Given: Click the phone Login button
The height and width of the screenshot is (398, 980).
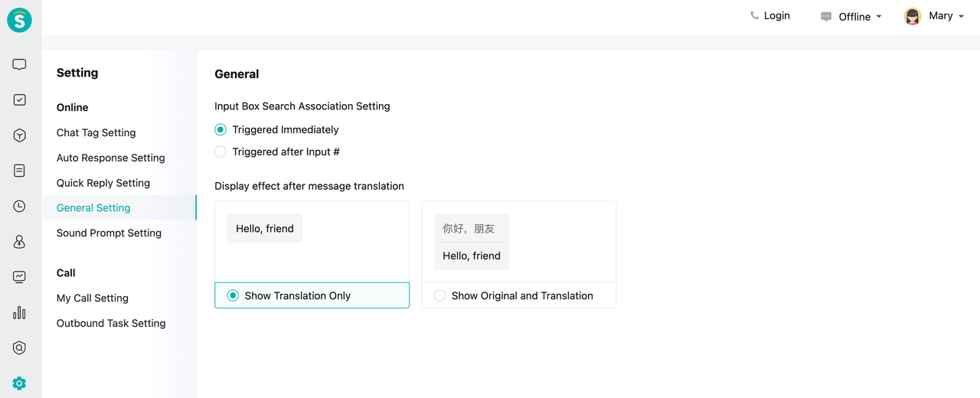Looking at the screenshot, I should click(x=769, y=16).
